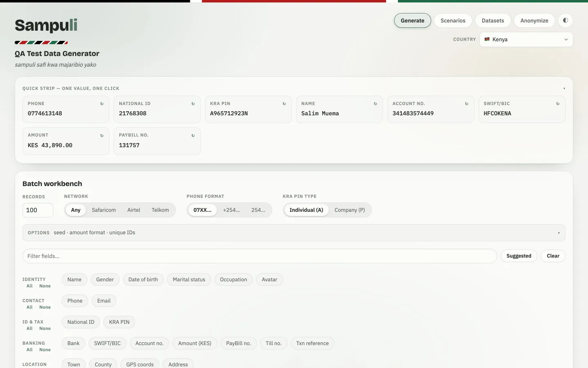This screenshot has width=588, height=368.
Task: Copy the name Salim Muema
Action: 320,114
